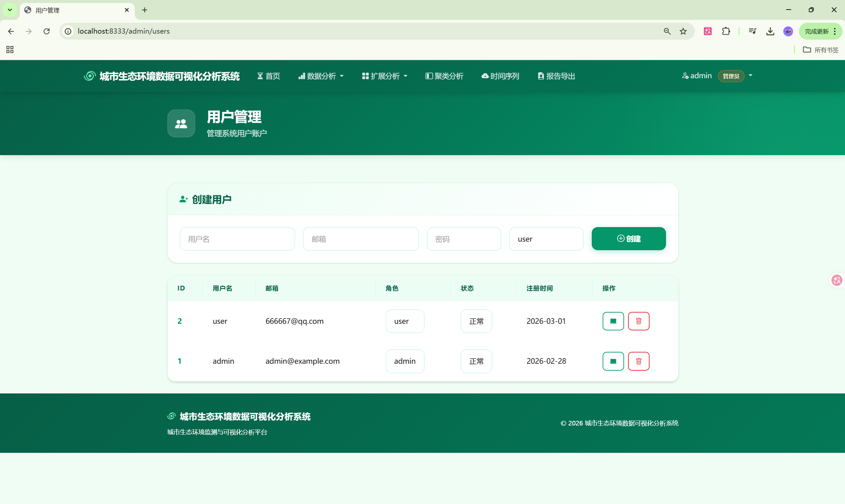Image resolution: width=845 pixels, height=504 pixels.
Task: Click the 密码 input field
Action: pos(464,239)
